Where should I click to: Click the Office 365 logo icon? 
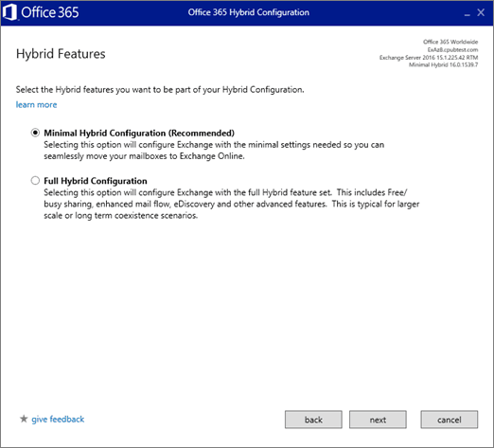[9, 13]
